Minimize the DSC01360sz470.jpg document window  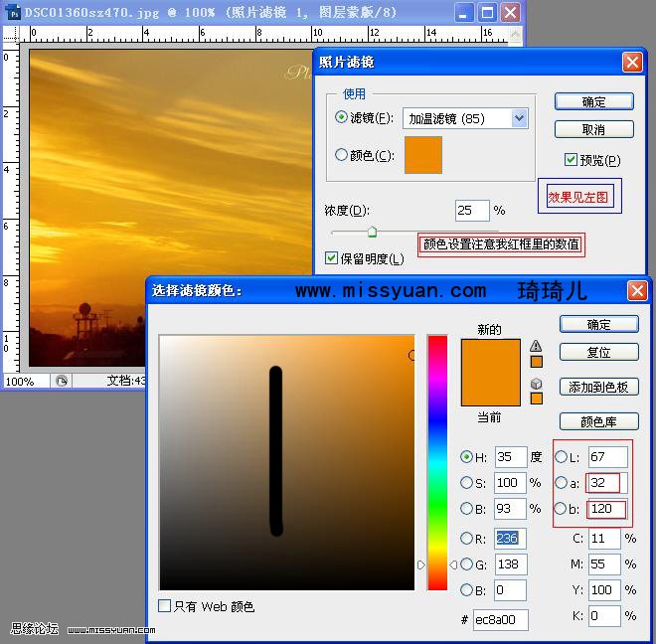coord(464,13)
